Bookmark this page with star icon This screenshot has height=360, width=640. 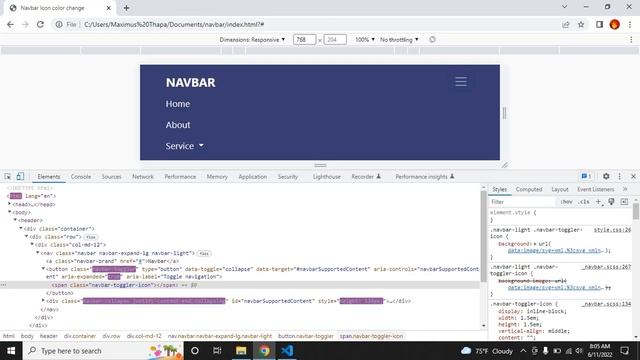tap(581, 24)
